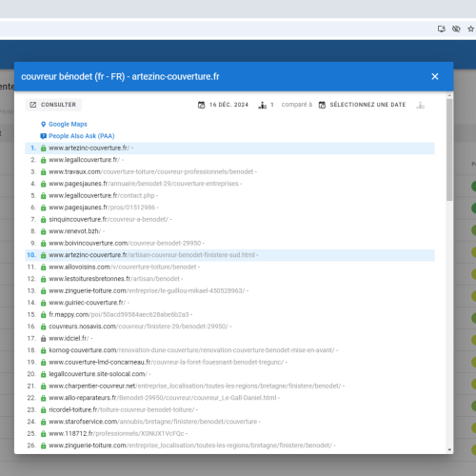Open www.renevot.bzh result
The width and height of the screenshot is (476, 476).
pyautogui.click(x=75, y=231)
